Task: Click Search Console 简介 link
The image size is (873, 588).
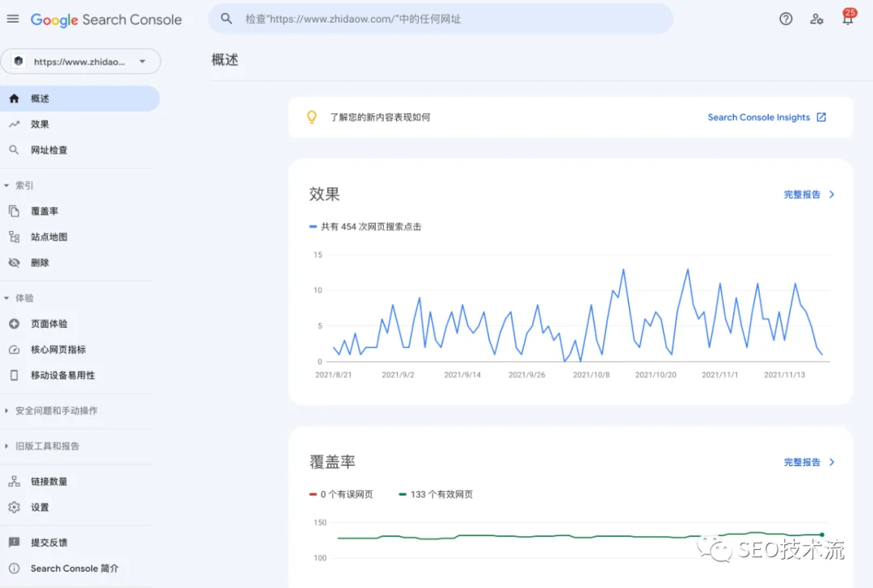Action: coord(74,568)
